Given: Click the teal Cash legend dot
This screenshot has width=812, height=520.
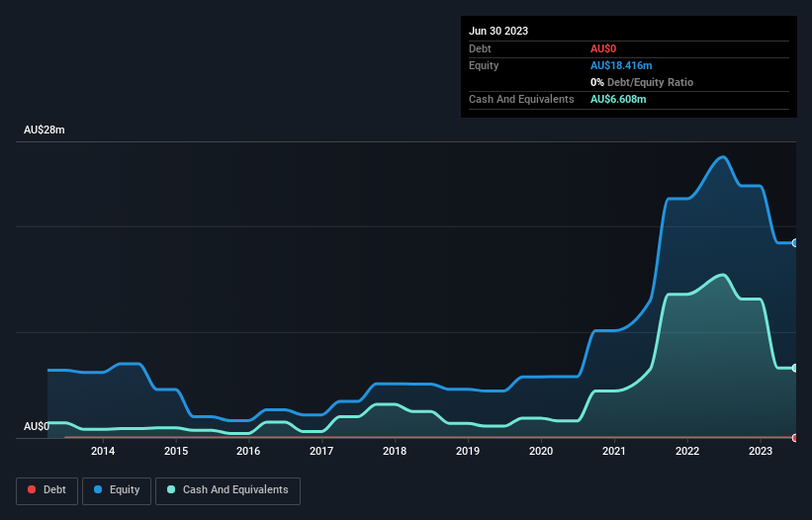Looking at the screenshot, I should 171,489.
